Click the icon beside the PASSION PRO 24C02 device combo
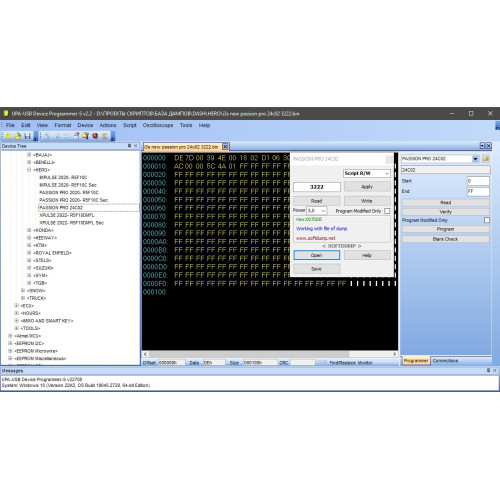The image size is (500, 500). 486,159
